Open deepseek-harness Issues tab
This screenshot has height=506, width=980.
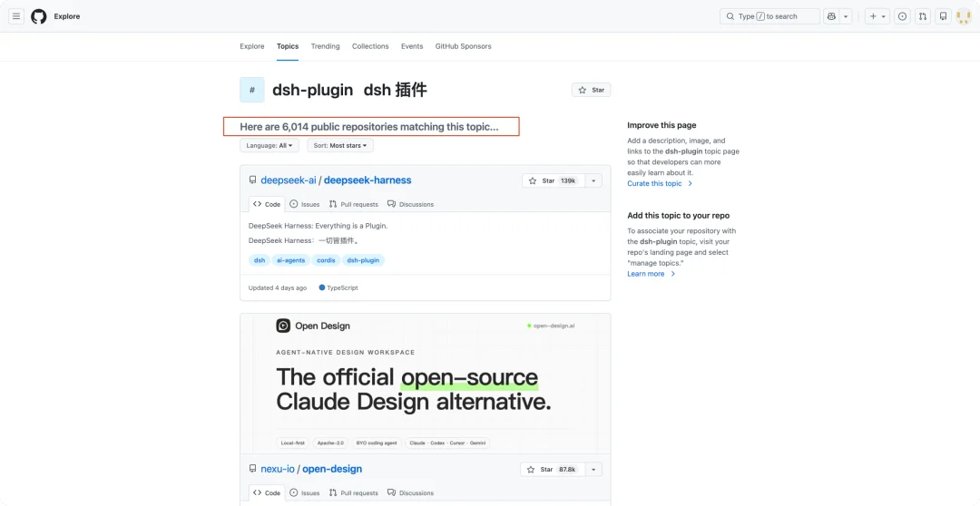pyautogui.click(x=305, y=204)
